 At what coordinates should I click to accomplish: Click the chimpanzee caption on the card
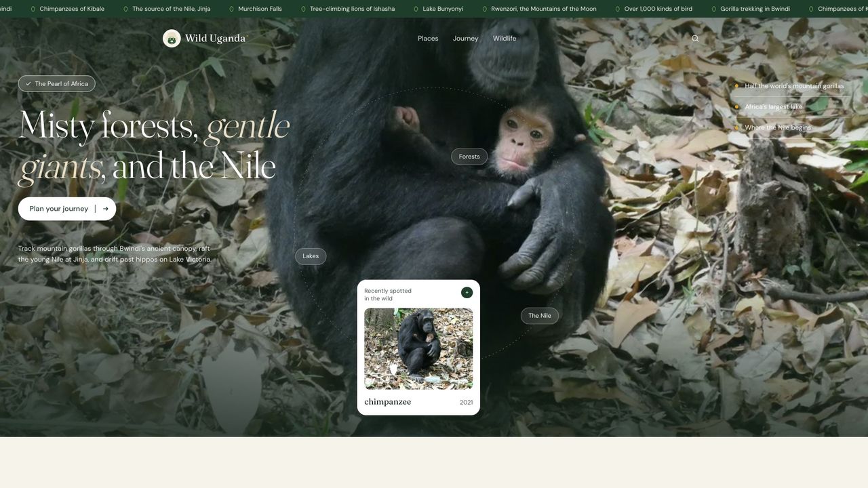click(x=387, y=402)
